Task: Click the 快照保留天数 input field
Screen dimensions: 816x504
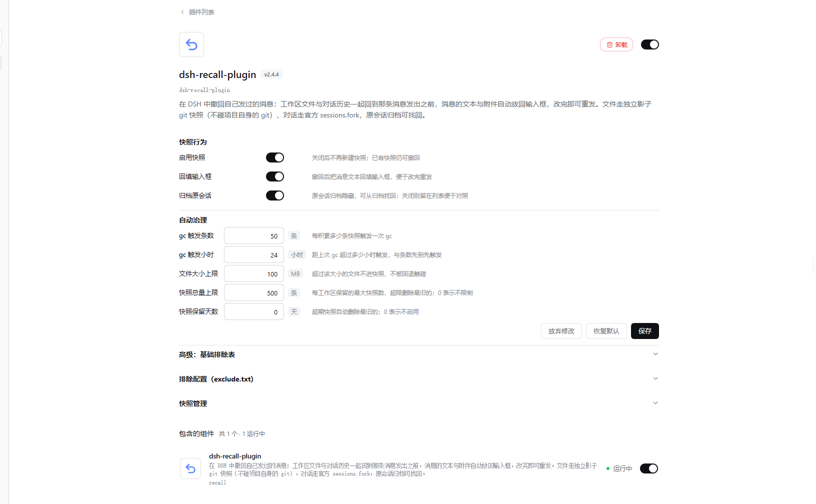Action: (x=254, y=311)
